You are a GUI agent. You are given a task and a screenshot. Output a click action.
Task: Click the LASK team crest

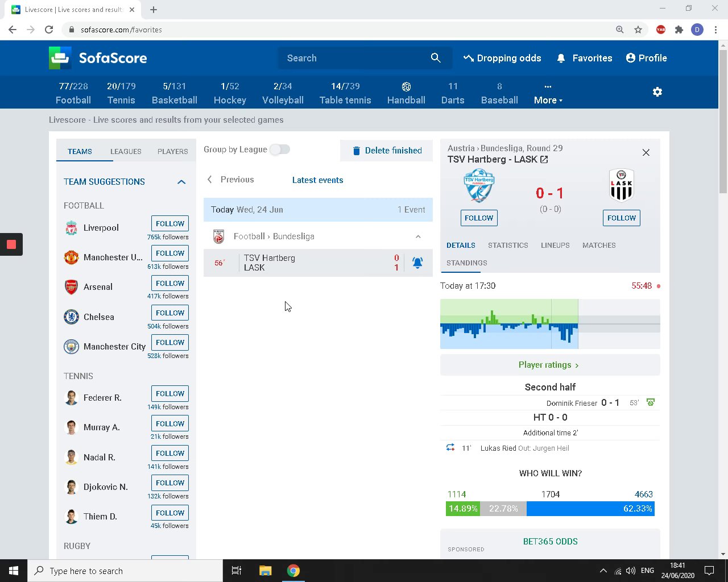pyautogui.click(x=622, y=186)
